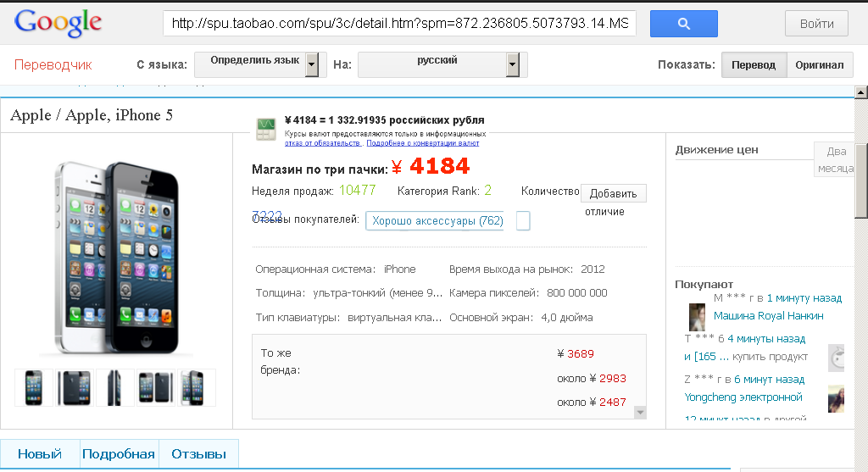Open Переводчик link
The image size is (868, 472).
click(x=53, y=64)
